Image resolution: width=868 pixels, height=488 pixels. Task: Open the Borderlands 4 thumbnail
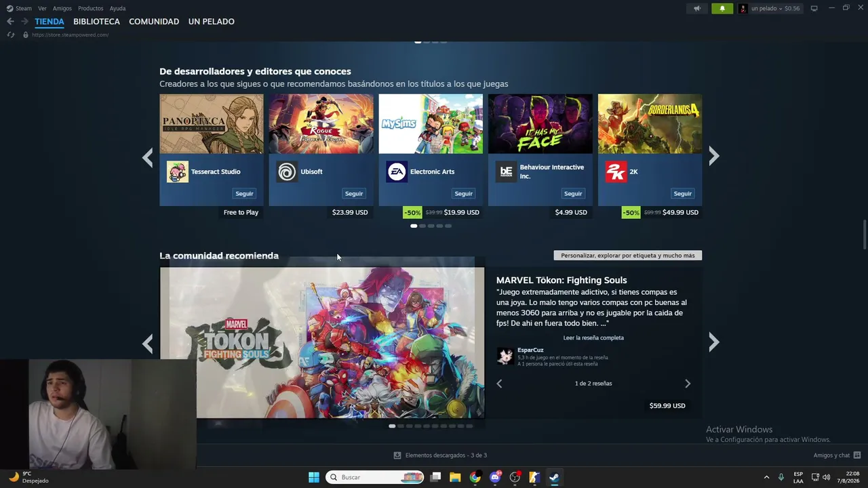(x=650, y=124)
